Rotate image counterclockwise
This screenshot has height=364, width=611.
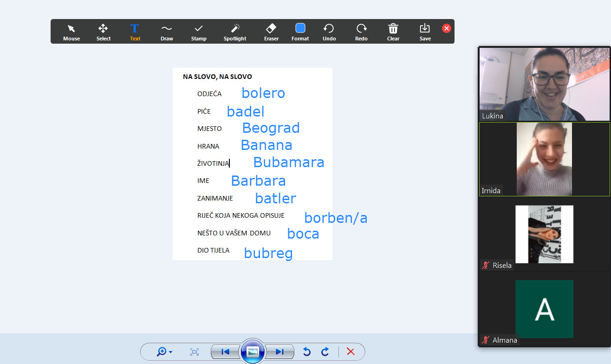point(306,352)
